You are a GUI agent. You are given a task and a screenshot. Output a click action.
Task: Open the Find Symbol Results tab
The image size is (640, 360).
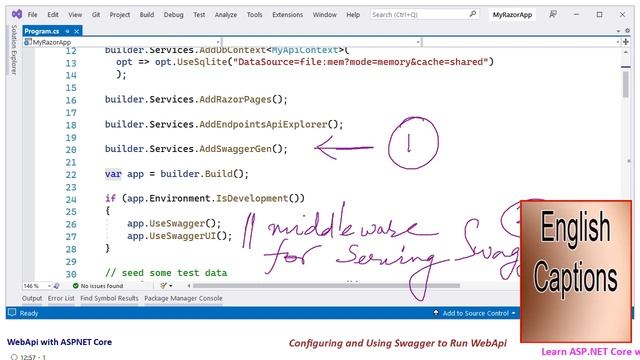[x=109, y=298]
